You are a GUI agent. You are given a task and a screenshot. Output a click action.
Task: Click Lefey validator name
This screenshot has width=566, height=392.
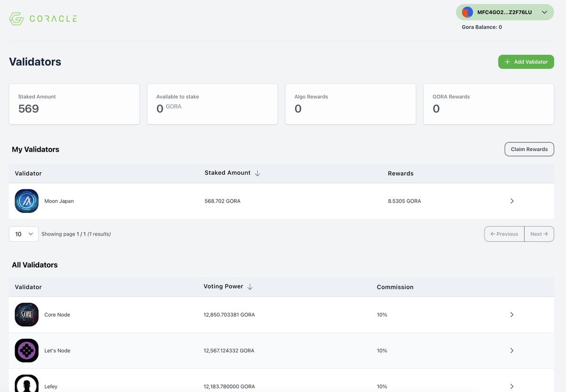pos(51,386)
